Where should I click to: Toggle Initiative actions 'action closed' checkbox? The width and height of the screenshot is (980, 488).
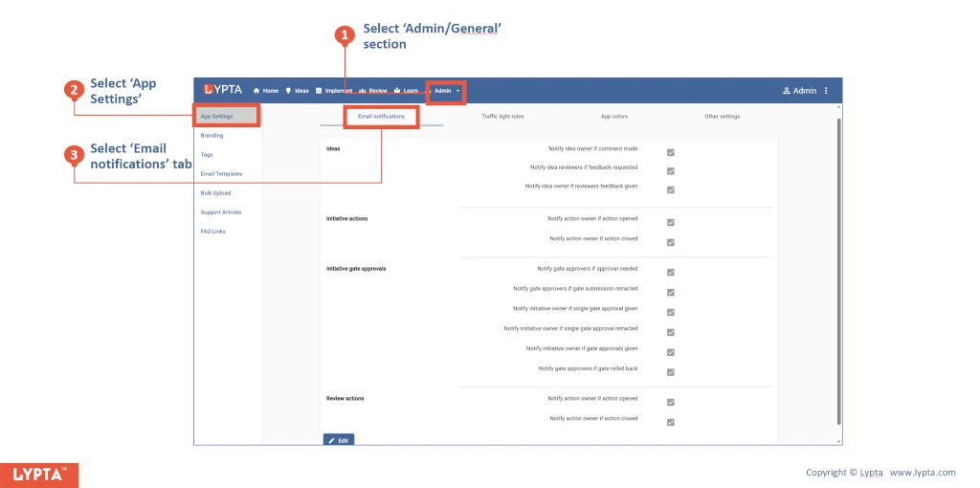tap(671, 242)
